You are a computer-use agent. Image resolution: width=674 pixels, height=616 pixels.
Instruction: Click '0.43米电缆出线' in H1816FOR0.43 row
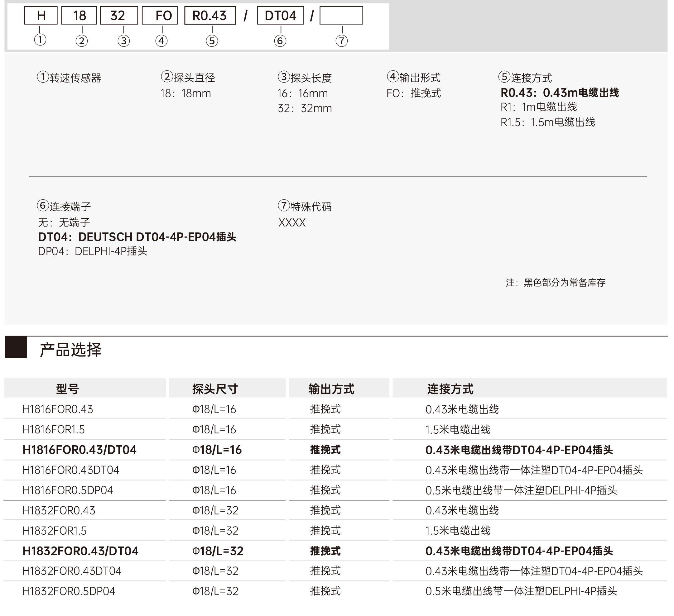(462, 409)
